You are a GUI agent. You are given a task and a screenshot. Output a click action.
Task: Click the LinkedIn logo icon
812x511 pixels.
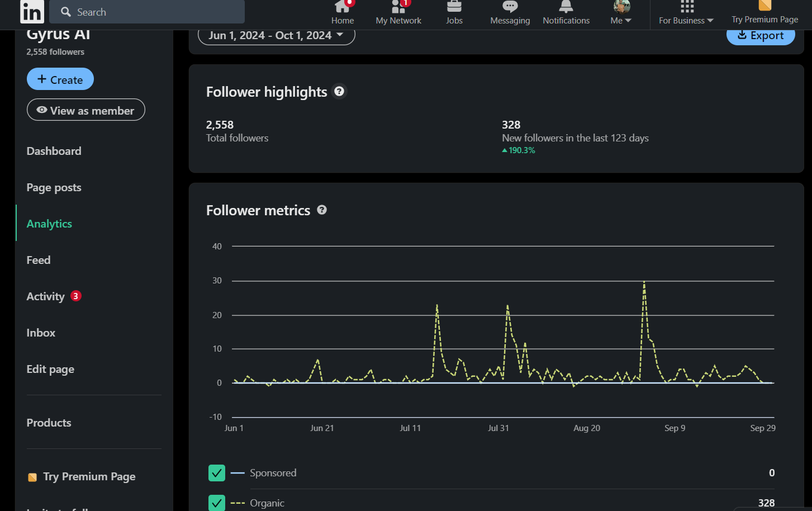(x=32, y=12)
